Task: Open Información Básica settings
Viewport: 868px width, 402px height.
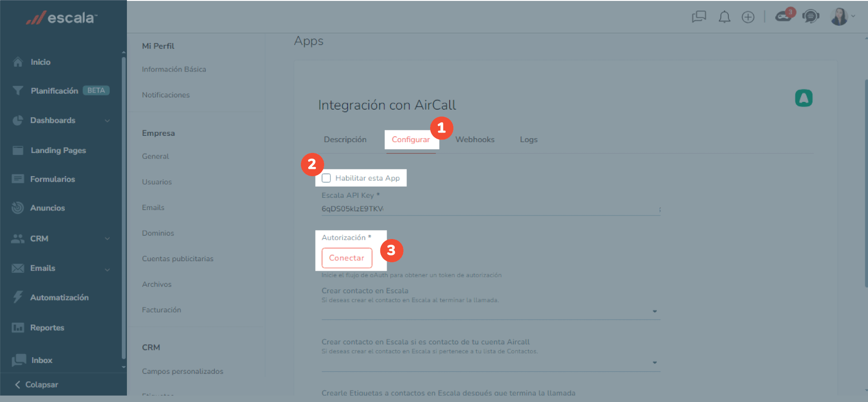Action: click(174, 69)
